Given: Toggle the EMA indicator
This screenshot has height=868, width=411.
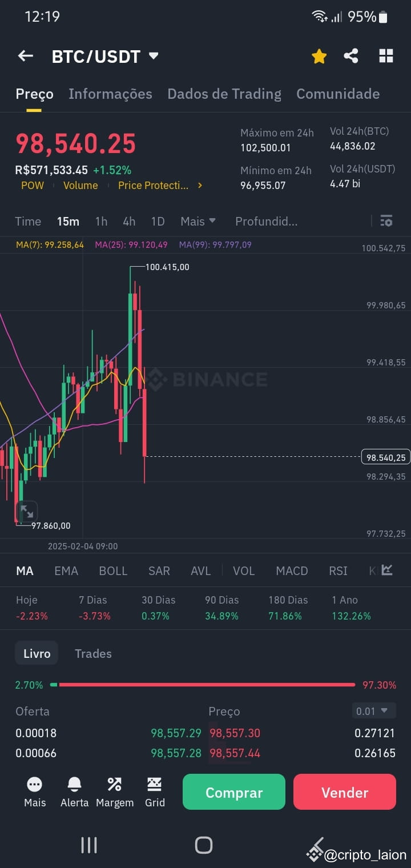Looking at the screenshot, I should [x=66, y=570].
